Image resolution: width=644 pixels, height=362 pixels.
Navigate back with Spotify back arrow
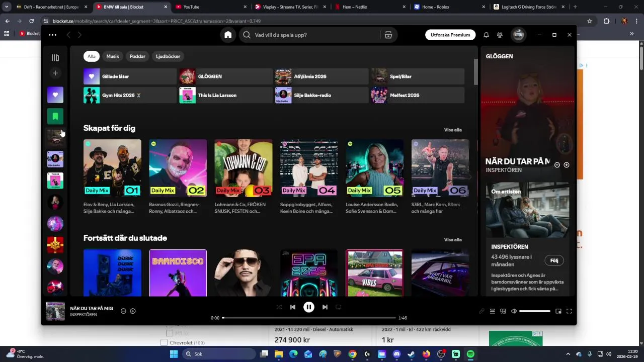68,35
